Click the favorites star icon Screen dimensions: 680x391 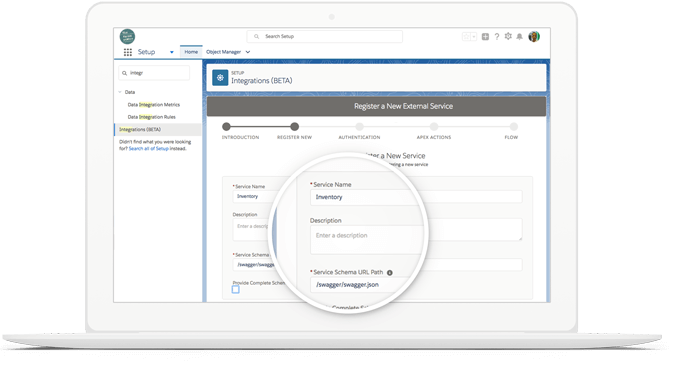coord(466,36)
